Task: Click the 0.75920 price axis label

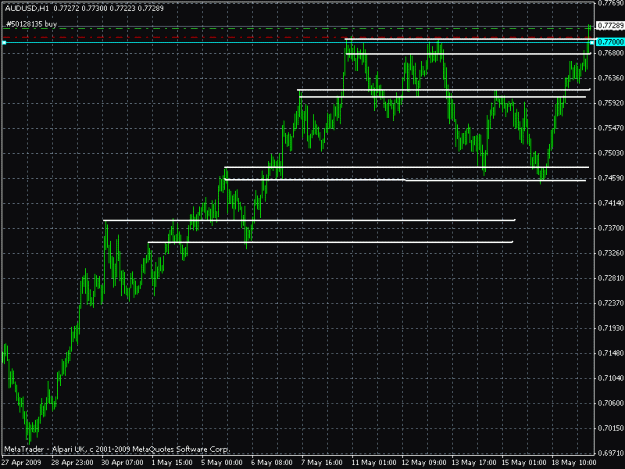Action: 610,103
